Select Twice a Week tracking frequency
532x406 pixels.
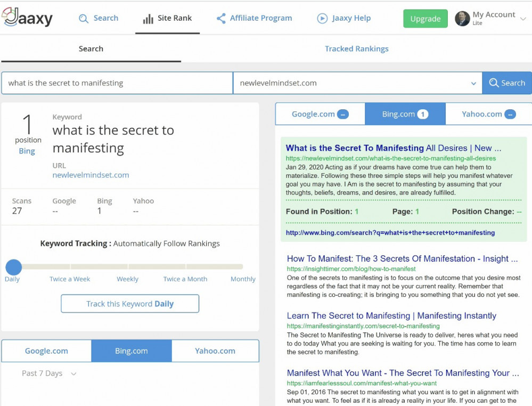point(70,279)
